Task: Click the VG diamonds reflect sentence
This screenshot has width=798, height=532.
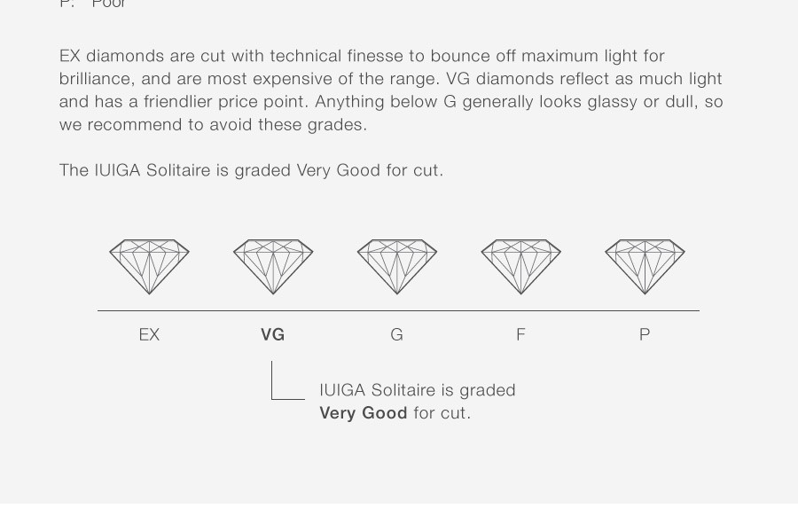Action: pyautogui.click(x=391, y=90)
